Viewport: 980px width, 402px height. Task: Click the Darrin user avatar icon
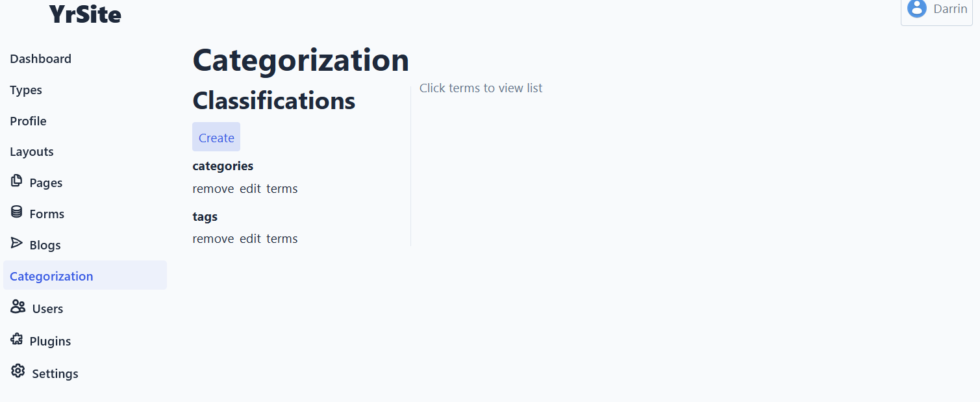pyautogui.click(x=917, y=8)
